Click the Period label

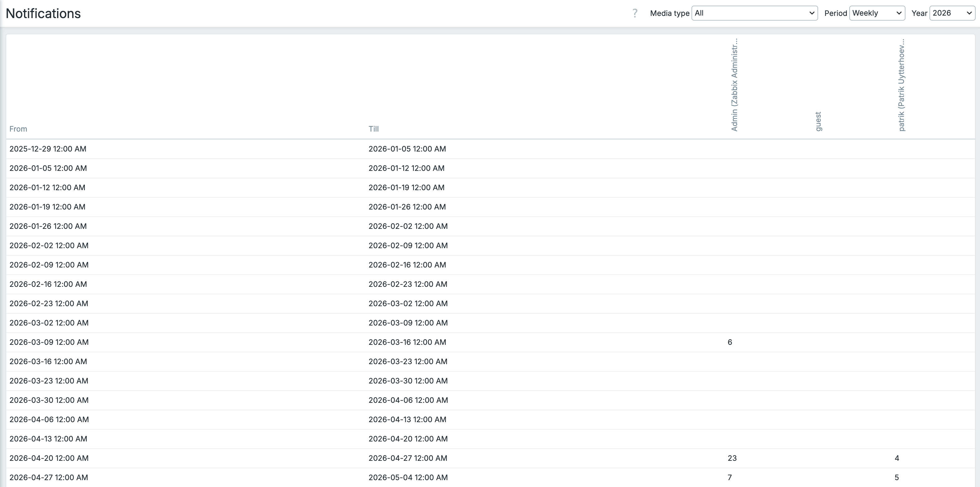click(x=836, y=13)
